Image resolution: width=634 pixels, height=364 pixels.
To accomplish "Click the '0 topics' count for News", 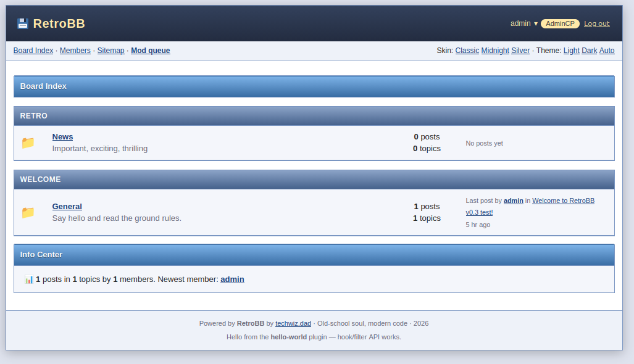I will [427, 149].
